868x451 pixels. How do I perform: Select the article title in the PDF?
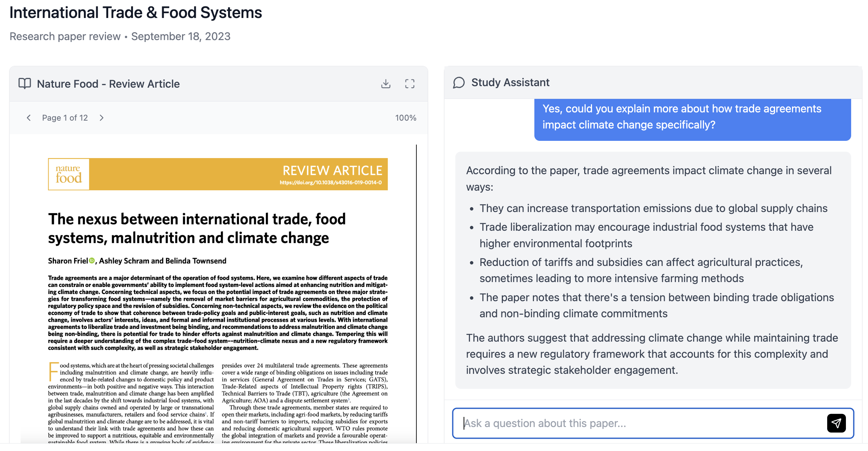(x=197, y=228)
